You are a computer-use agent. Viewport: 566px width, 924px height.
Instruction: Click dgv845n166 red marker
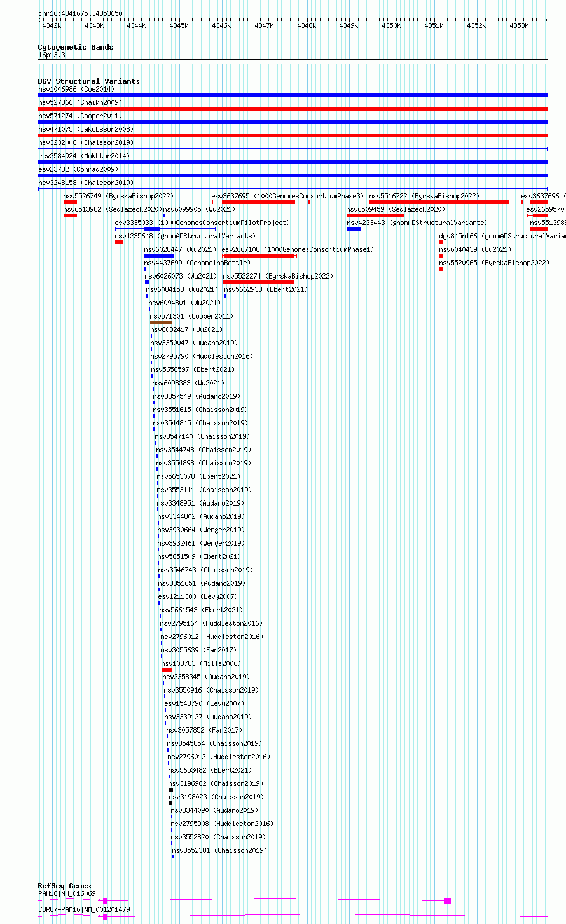tap(441, 242)
